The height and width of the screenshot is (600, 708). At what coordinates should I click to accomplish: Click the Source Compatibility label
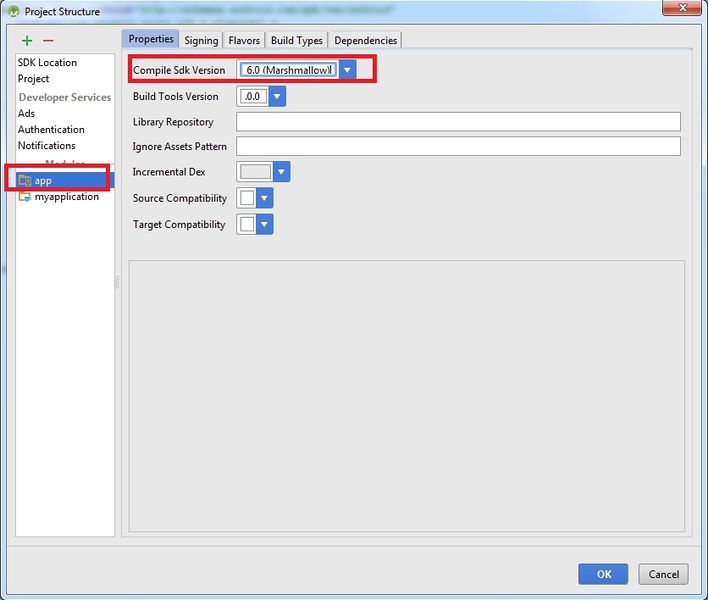pyautogui.click(x=179, y=198)
